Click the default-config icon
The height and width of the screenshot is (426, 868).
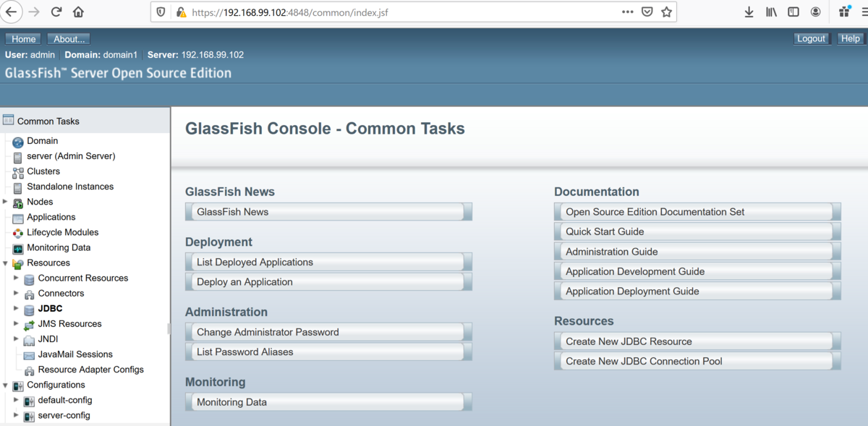[29, 401]
